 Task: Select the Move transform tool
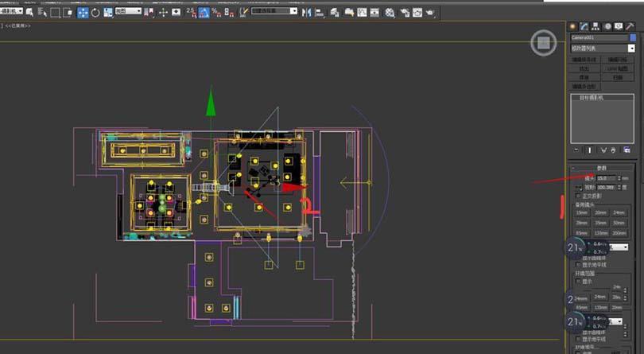point(83,12)
